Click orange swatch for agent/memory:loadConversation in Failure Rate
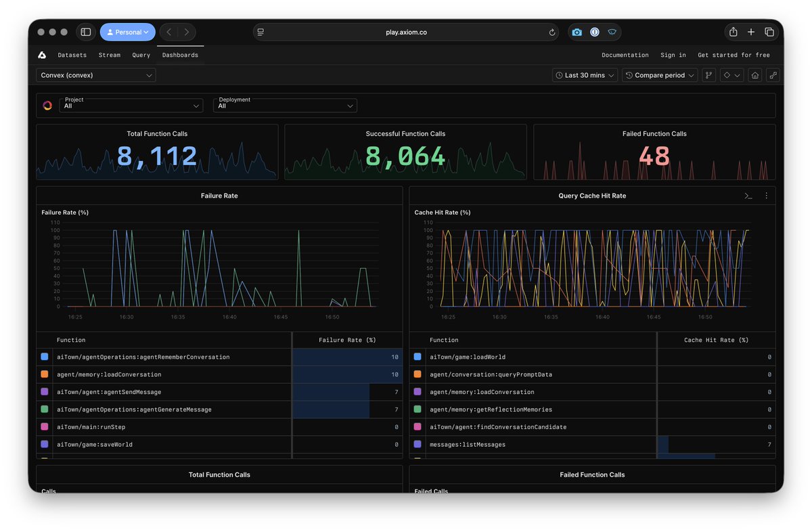 point(45,374)
